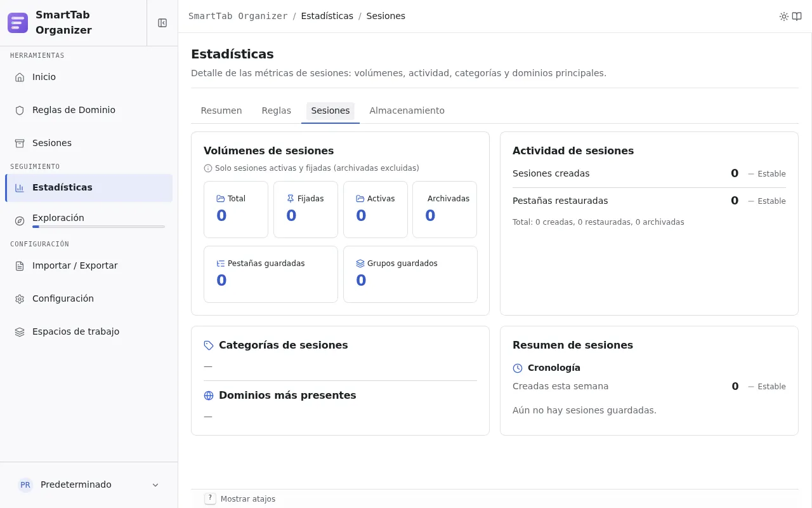Click the Sesiones breadcrumb item
Image resolution: width=812 pixels, height=508 pixels.
386,16
